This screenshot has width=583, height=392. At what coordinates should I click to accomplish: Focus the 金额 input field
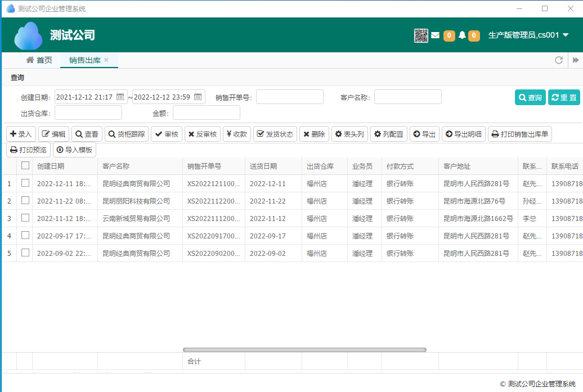pyautogui.click(x=207, y=112)
